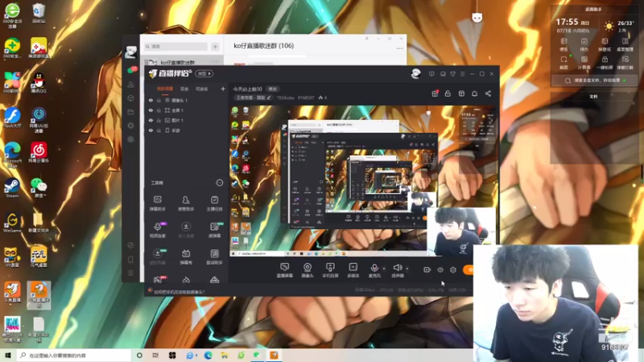Open 歌词助手 tool
Image resolution: width=644 pixels, height=362 pixels.
point(214,257)
